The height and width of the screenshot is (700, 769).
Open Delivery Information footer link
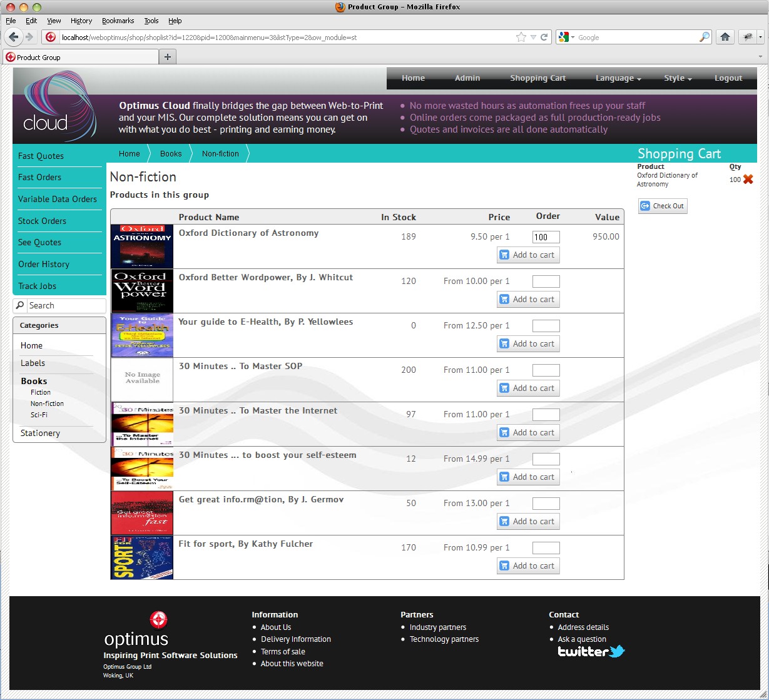[296, 639]
